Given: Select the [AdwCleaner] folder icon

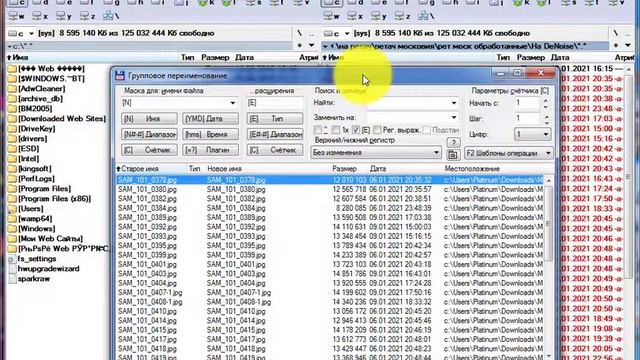Looking at the screenshot, I should tap(12, 89).
